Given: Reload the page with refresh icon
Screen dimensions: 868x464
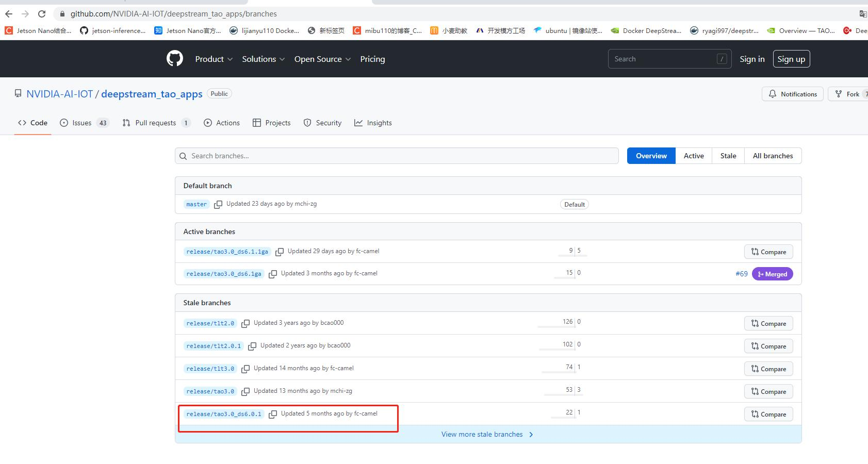Looking at the screenshot, I should coord(42,14).
